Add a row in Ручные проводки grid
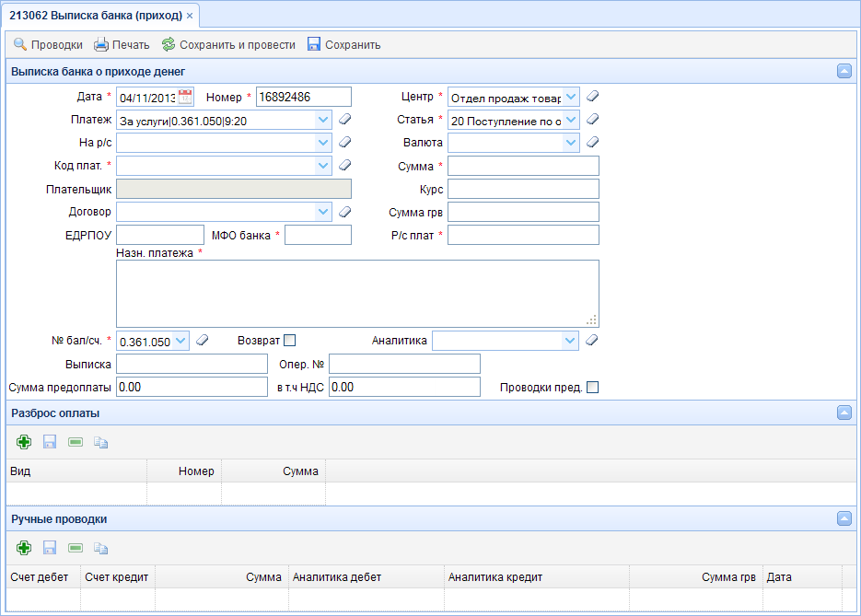This screenshot has height=616, width=861. click(24, 548)
